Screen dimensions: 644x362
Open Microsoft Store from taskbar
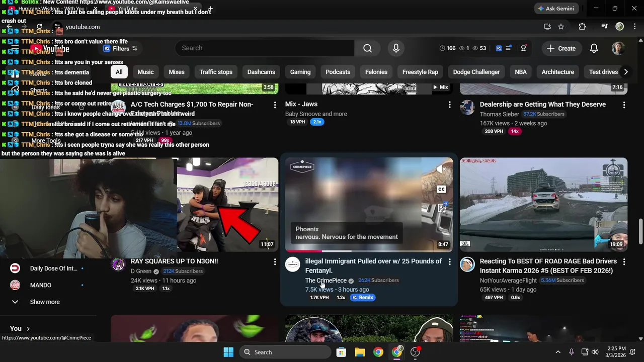(x=341, y=352)
